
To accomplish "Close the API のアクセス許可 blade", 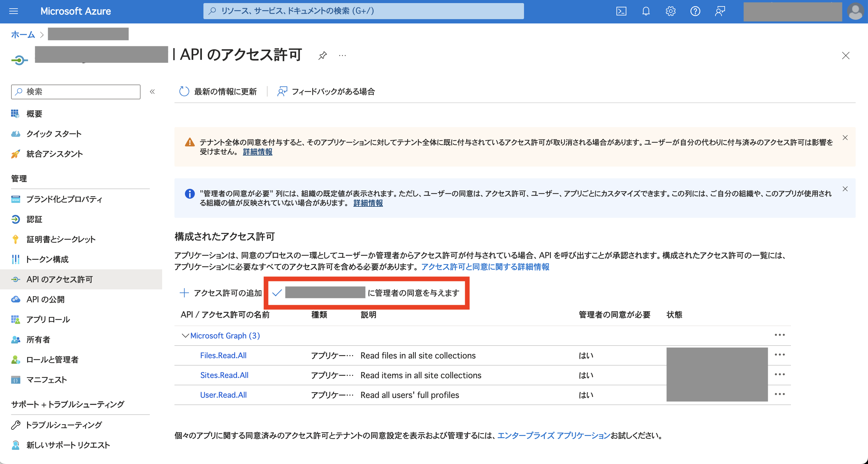I will click(x=845, y=55).
